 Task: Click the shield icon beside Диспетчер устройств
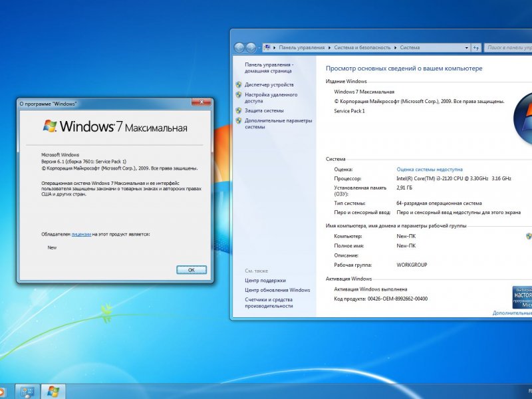tap(239, 84)
